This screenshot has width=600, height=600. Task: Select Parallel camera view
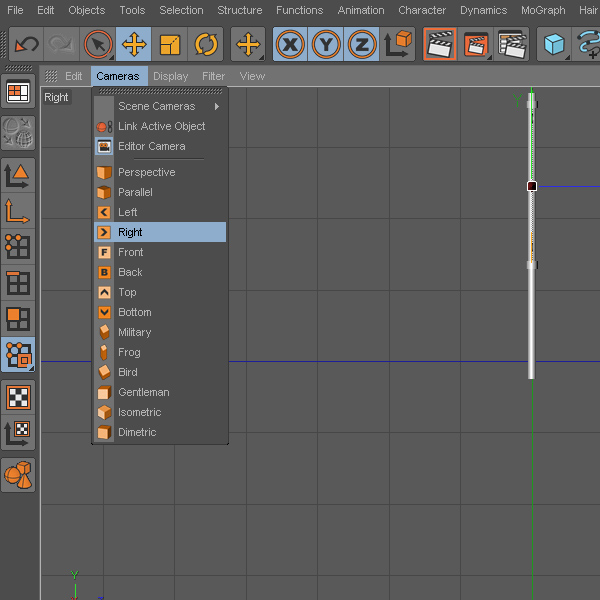pyautogui.click(x=160, y=192)
